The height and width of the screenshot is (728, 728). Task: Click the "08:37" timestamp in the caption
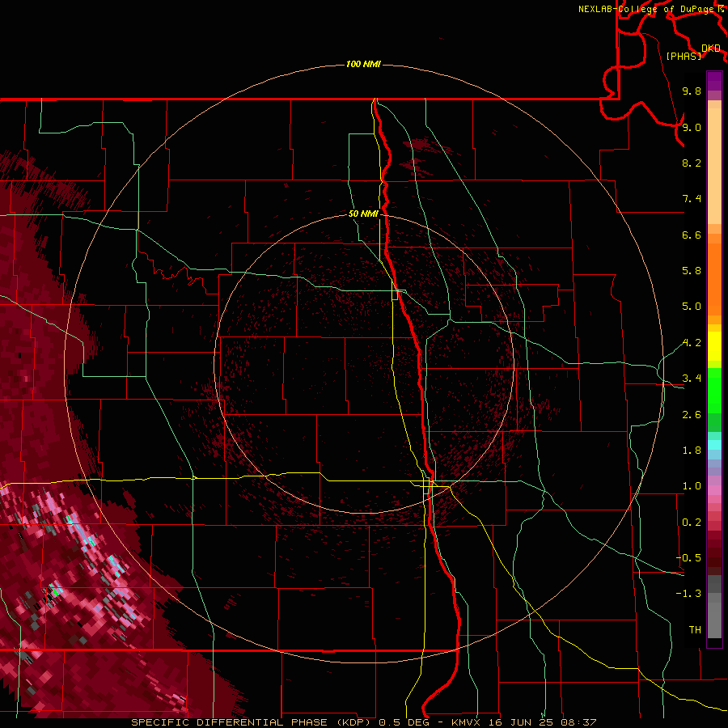[x=578, y=722]
